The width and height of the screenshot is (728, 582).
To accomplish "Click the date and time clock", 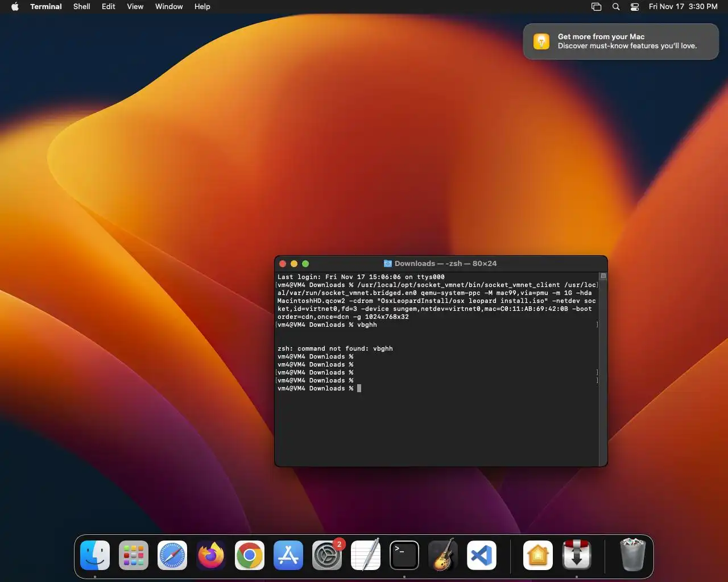I will (x=683, y=7).
